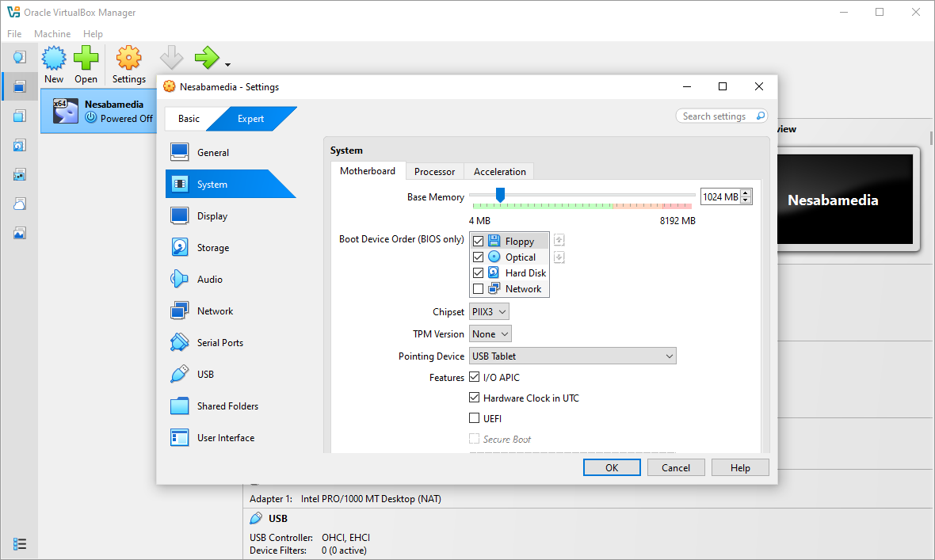Open the Pointing Device combo box
This screenshot has width=935, height=560.
pos(572,356)
